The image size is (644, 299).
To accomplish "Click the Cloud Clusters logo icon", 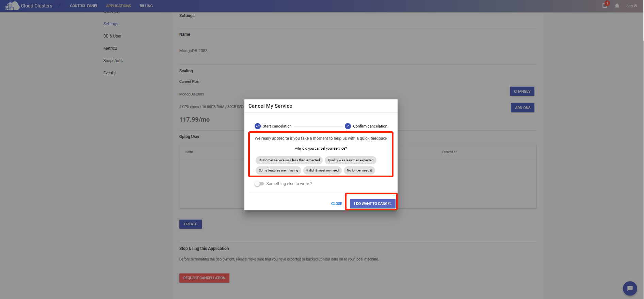I will pos(12,6).
